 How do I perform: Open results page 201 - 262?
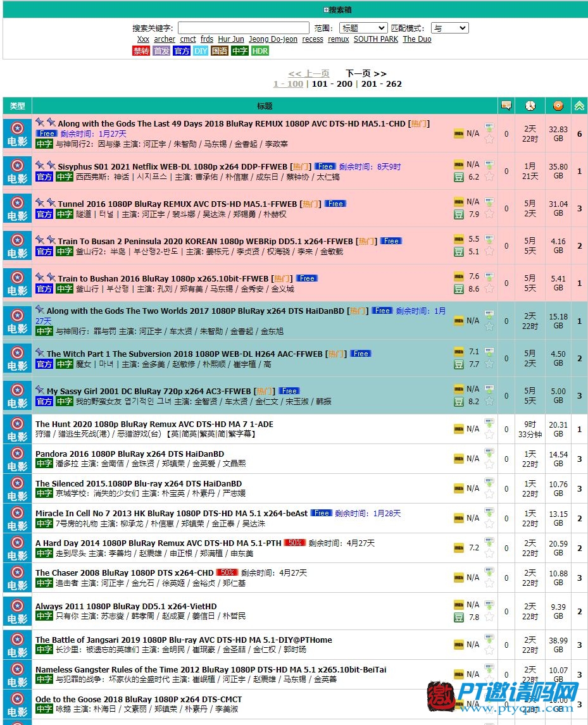coord(381,84)
